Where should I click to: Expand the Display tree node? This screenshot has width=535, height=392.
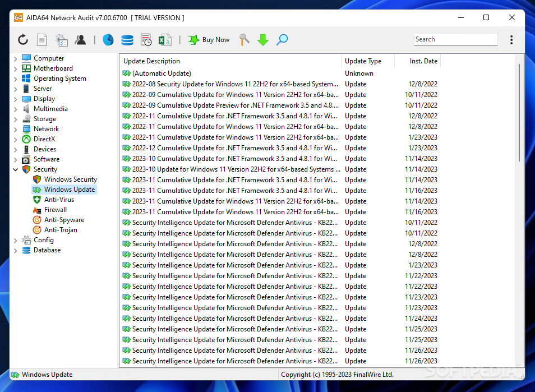click(x=15, y=99)
